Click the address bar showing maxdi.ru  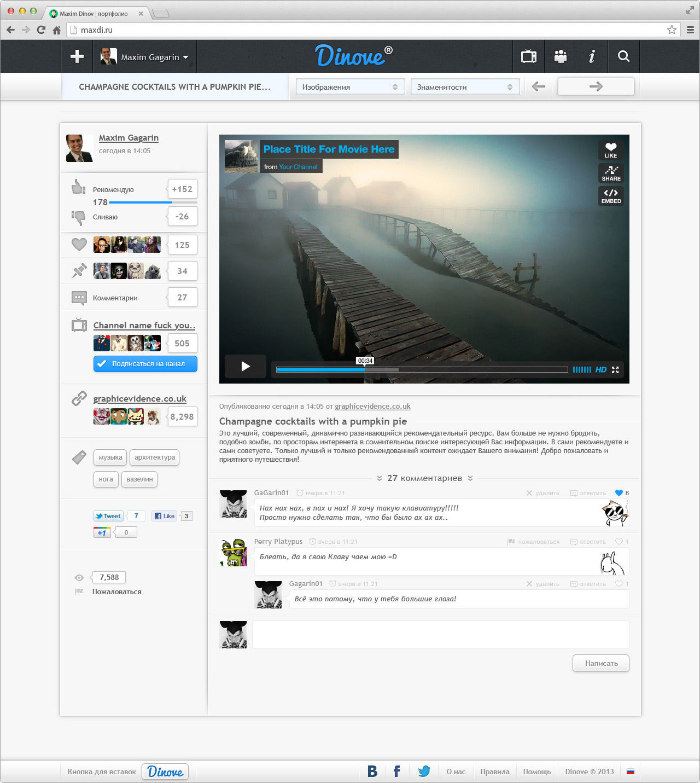(x=373, y=30)
